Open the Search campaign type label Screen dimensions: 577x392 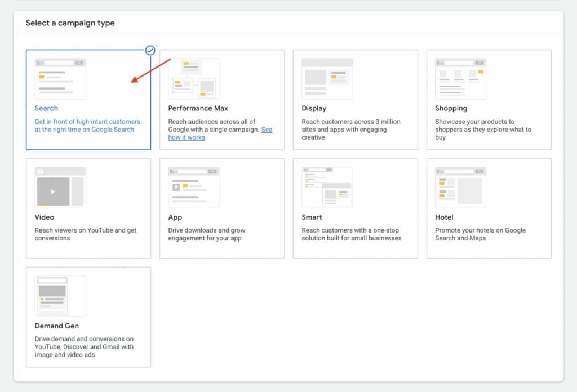tap(46, 108)
